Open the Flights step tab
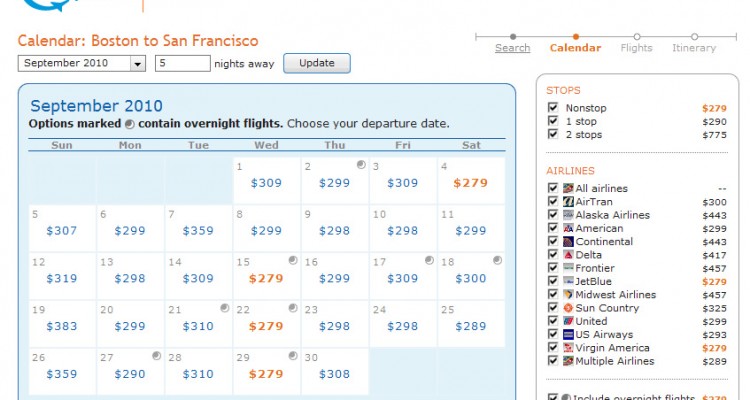 [636, 48]
